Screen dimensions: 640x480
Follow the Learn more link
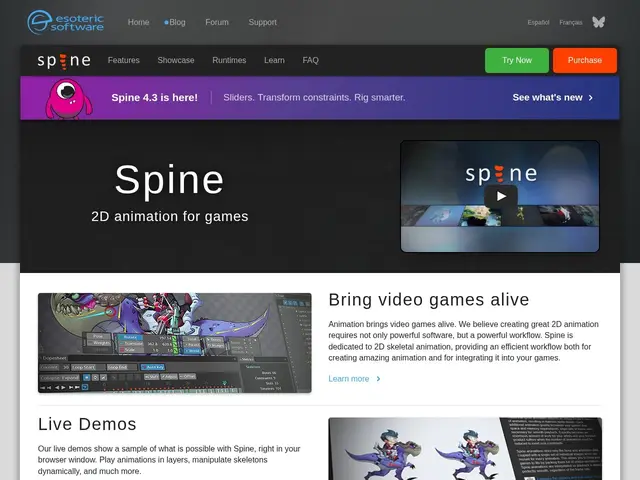click(354, 379)
